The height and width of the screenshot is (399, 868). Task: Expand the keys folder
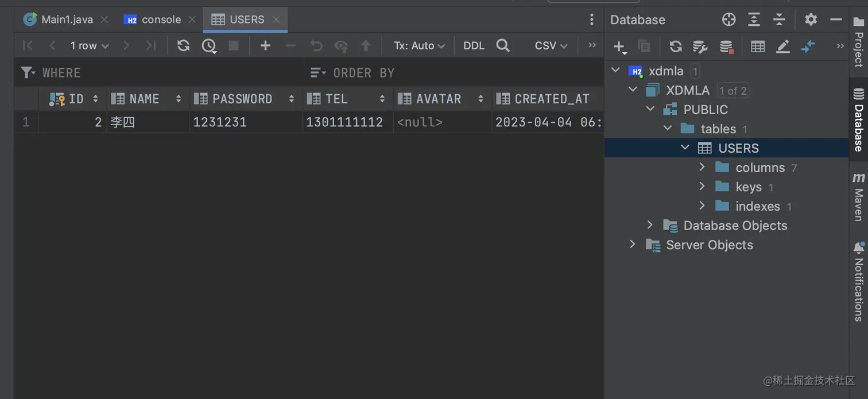(702, 187)
